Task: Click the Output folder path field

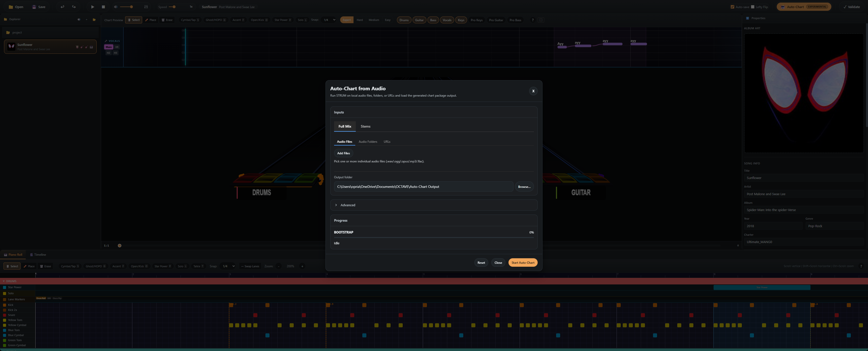Action: pyautogui.click(x=423, y=187)
